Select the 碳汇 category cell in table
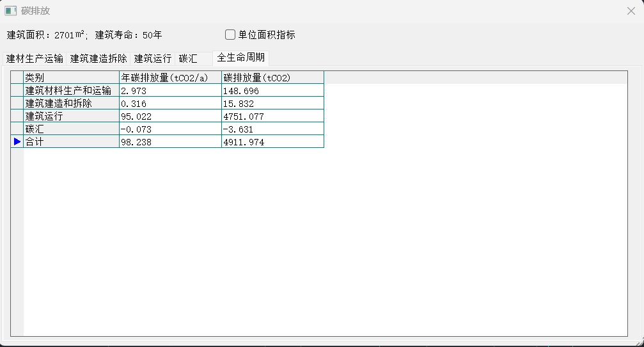The height and width of the screenshot is (347, 644). 71,129
